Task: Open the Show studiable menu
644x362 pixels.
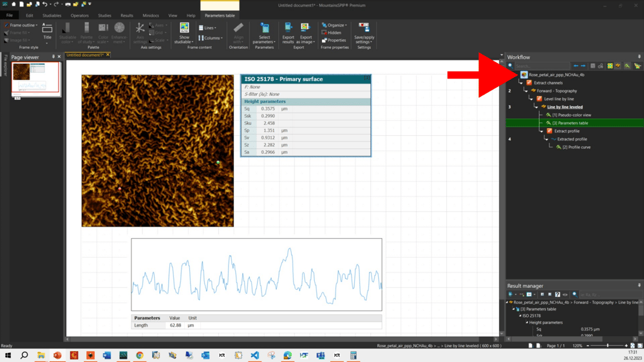Action: (184, 33)
